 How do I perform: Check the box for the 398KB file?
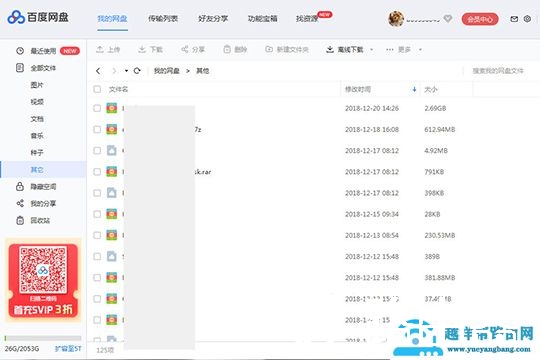pos(97,193)
